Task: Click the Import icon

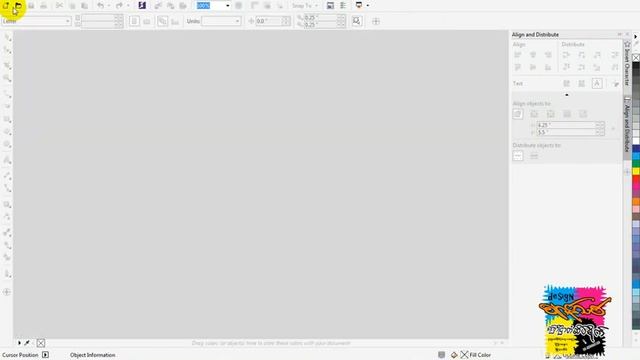Action: 158,5
